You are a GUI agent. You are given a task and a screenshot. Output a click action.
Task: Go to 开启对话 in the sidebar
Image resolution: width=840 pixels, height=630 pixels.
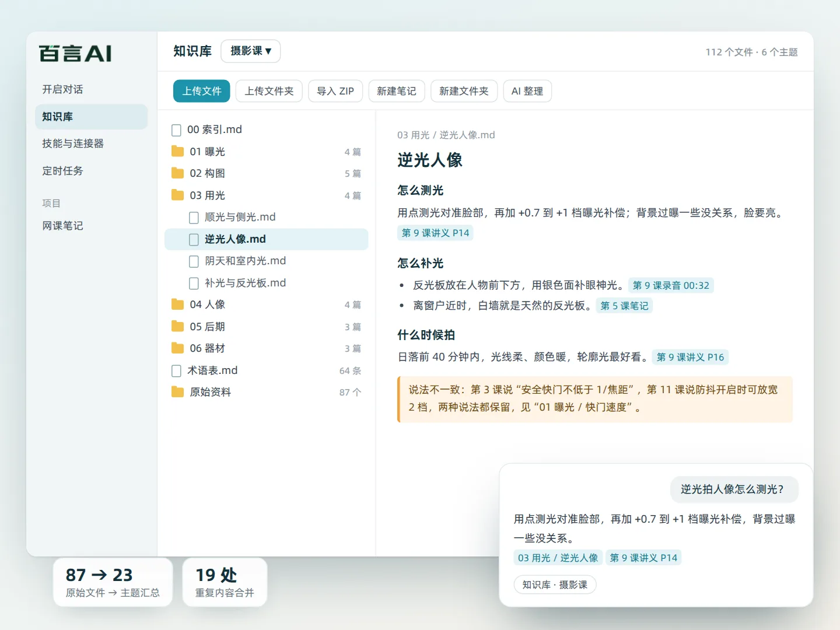point(91,89)
